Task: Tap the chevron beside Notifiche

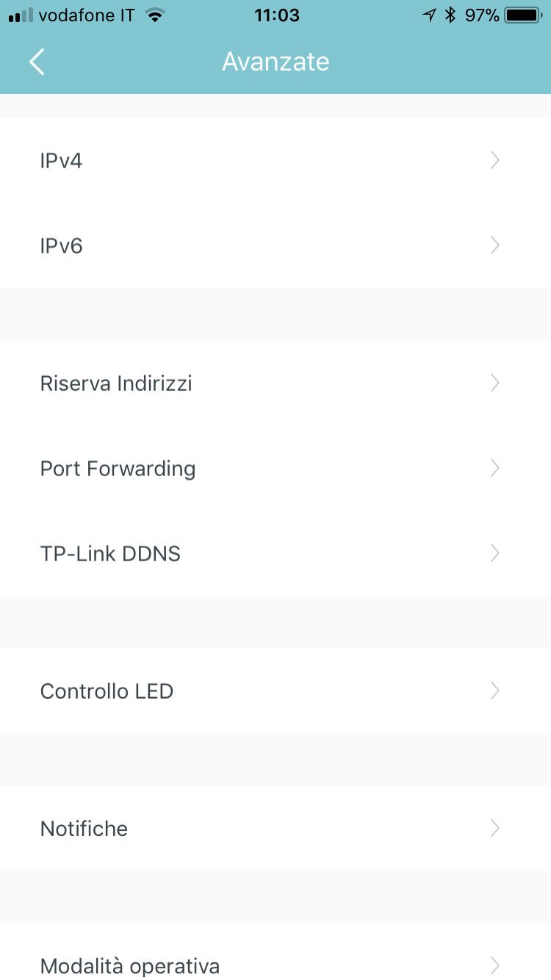Action: point(494,828)
